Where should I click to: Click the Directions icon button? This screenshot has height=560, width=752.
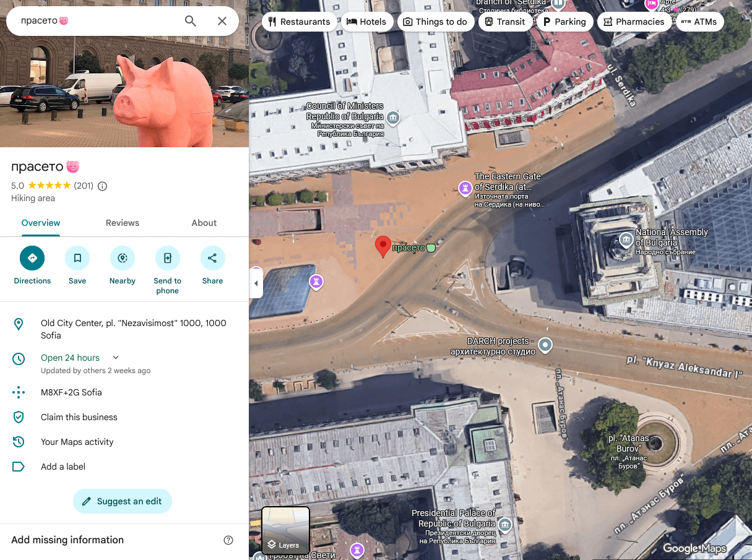tap(32, 258)
